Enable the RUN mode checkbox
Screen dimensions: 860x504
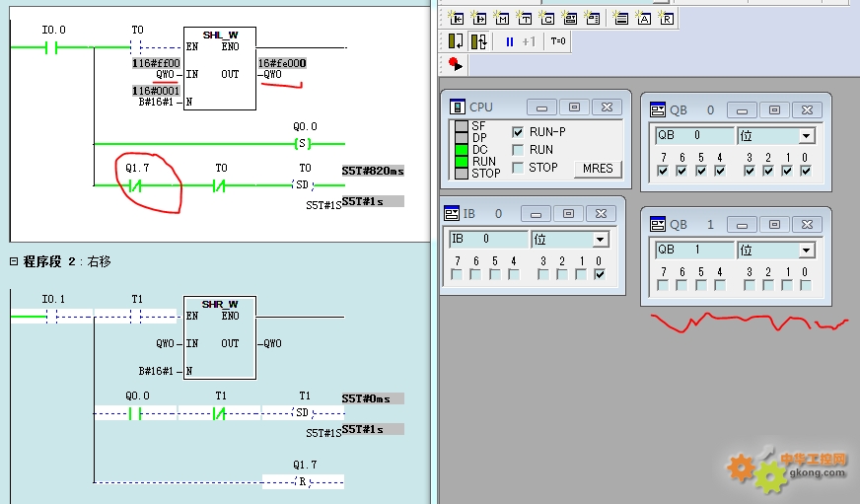click(x=517, y=150)
